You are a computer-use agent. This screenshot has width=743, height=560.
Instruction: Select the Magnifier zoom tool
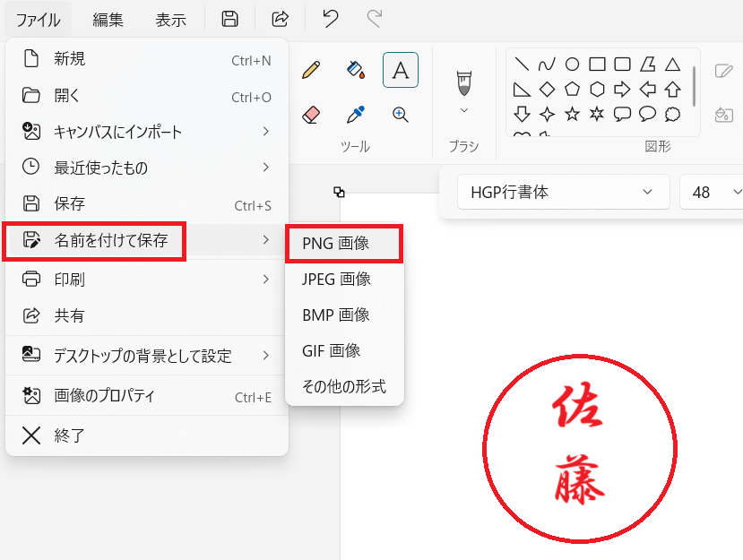click(401, 115)
